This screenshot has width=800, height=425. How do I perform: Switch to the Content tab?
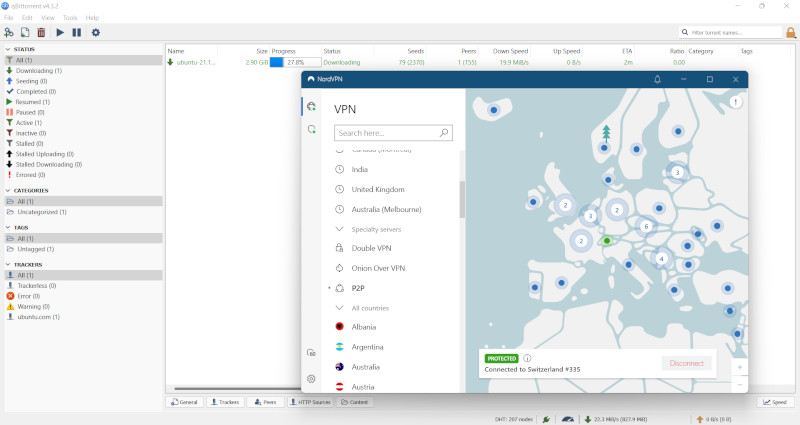pos(355,402)
